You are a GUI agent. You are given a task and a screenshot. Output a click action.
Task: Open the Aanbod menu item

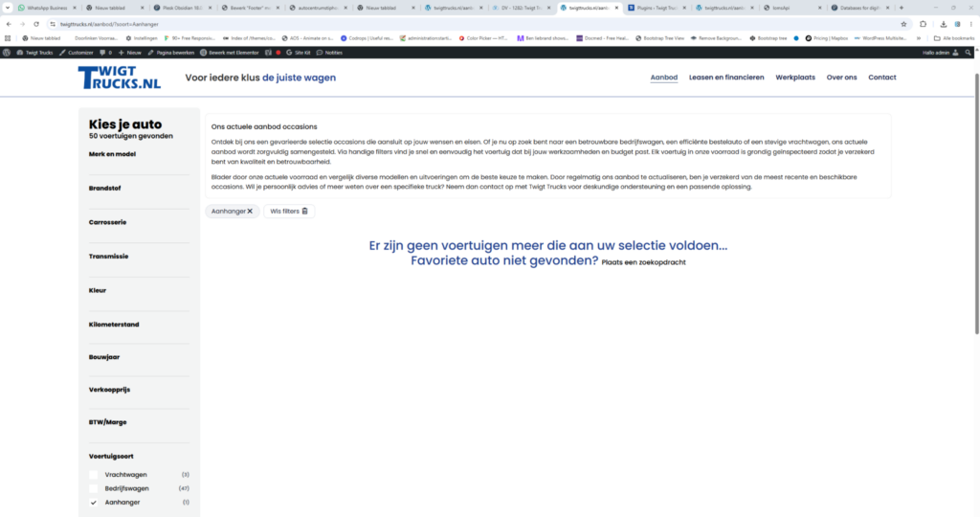(664, 78)
